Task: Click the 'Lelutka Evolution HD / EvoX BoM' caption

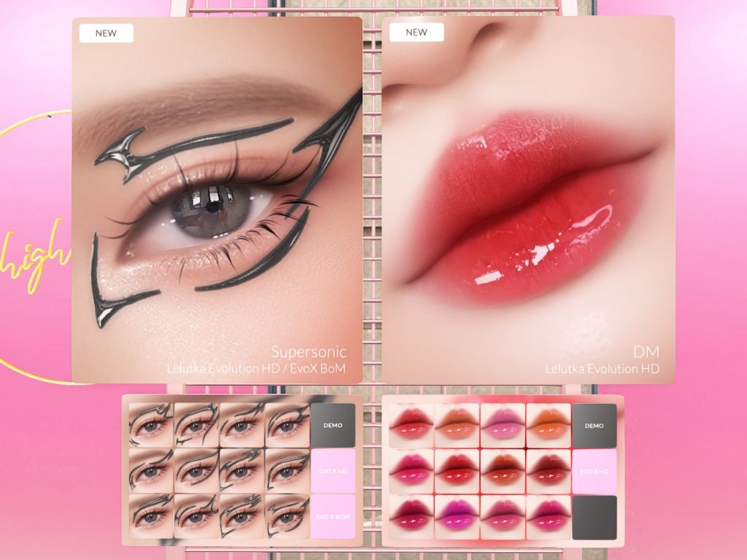Action: (x=256, y=368)
